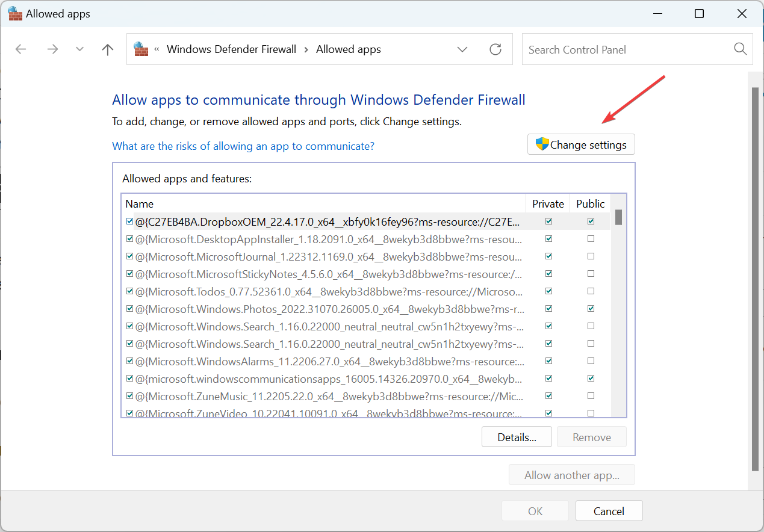Click the Forward navigation arrow
This screenshot has width=764, height=532.
point(52,49)
